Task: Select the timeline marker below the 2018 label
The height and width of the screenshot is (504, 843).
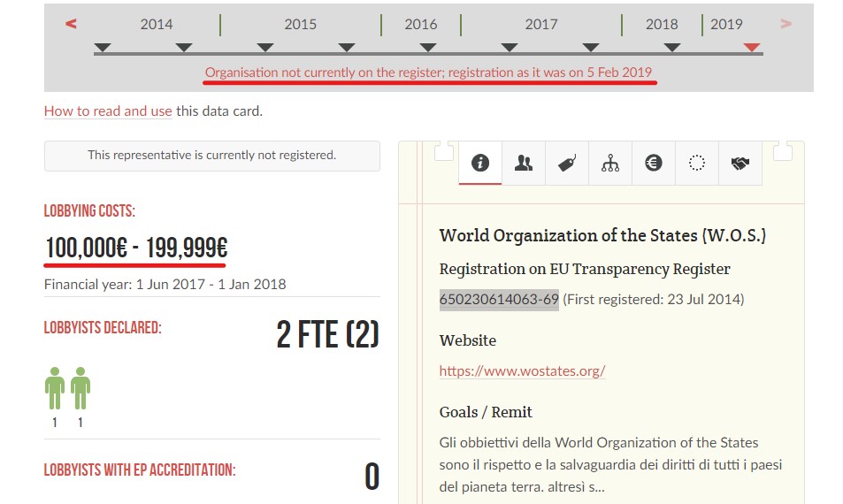Action: (x=672, y=47)
